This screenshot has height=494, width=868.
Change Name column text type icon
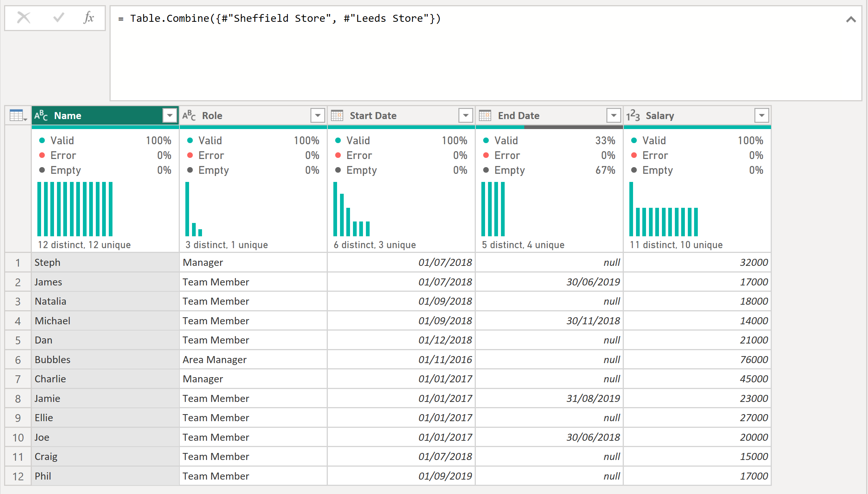click(41, 116)
